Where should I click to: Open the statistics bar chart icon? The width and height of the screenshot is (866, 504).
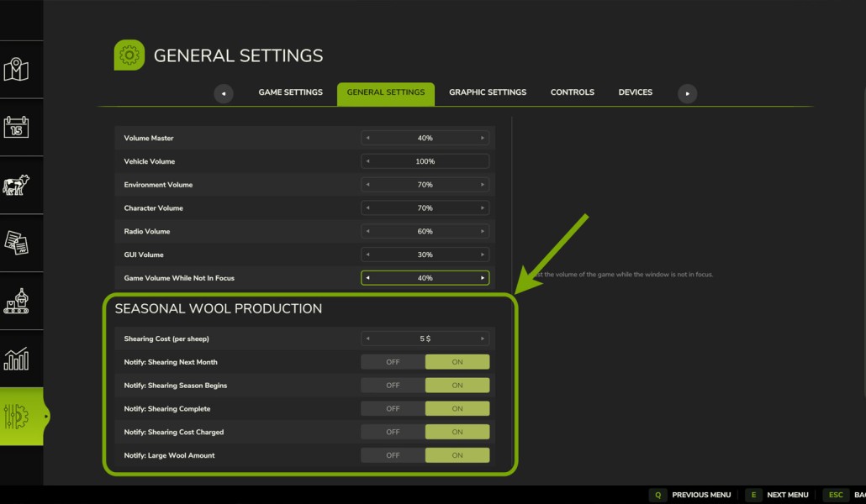[16, 359]
